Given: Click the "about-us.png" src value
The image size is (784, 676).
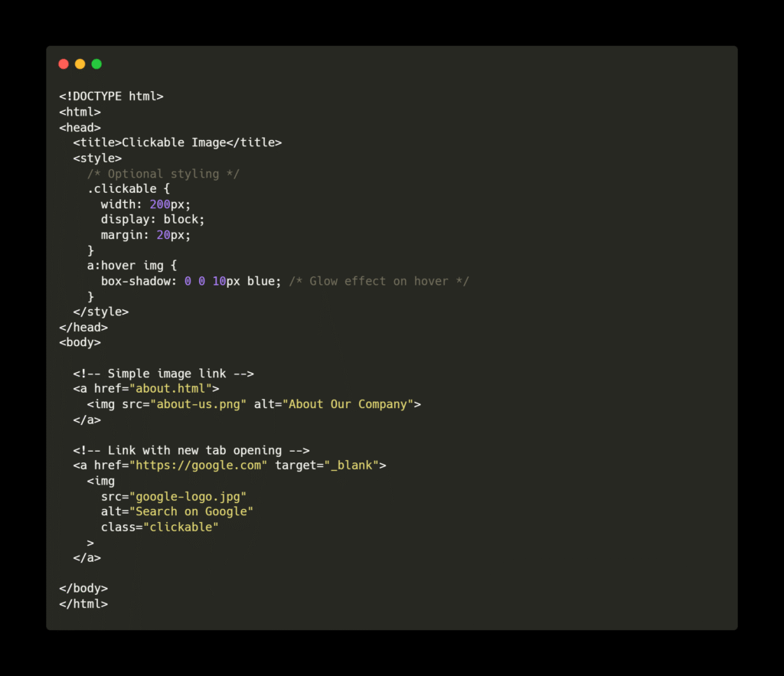Looking at the screenshot, I should 198,404.
